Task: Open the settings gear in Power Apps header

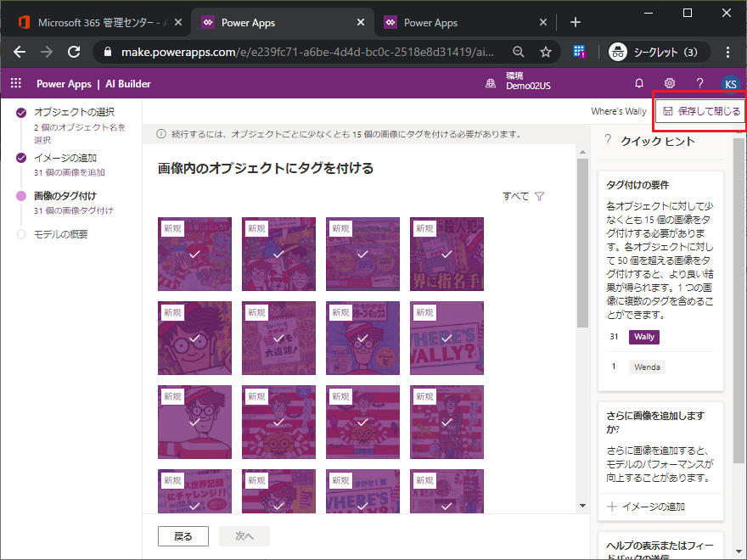Action: point(670,83)
